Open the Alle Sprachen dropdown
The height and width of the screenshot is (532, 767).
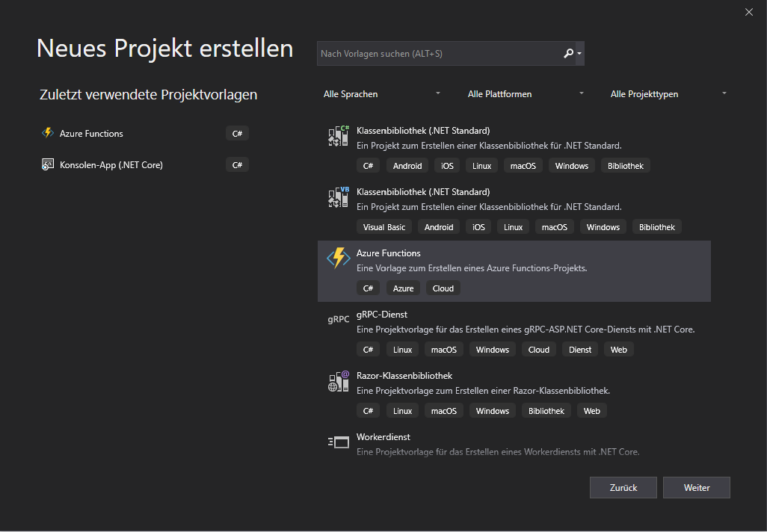382,94
